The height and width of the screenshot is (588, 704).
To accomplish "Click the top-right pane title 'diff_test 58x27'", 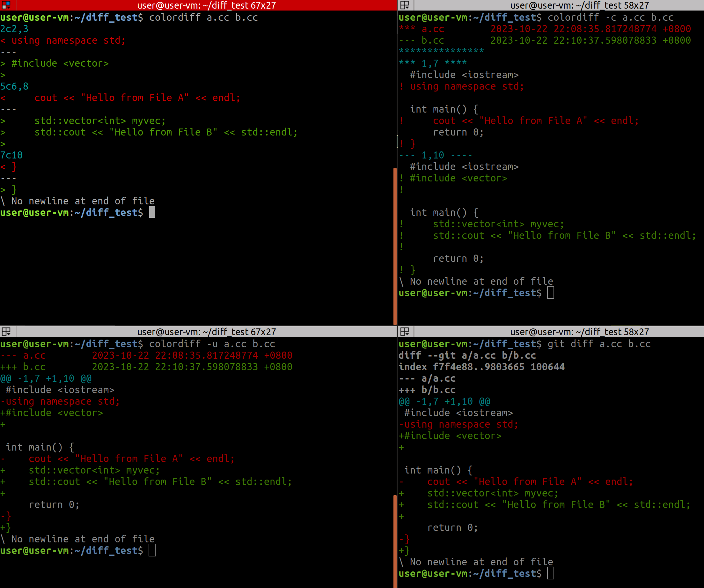I will pos(579,5).
